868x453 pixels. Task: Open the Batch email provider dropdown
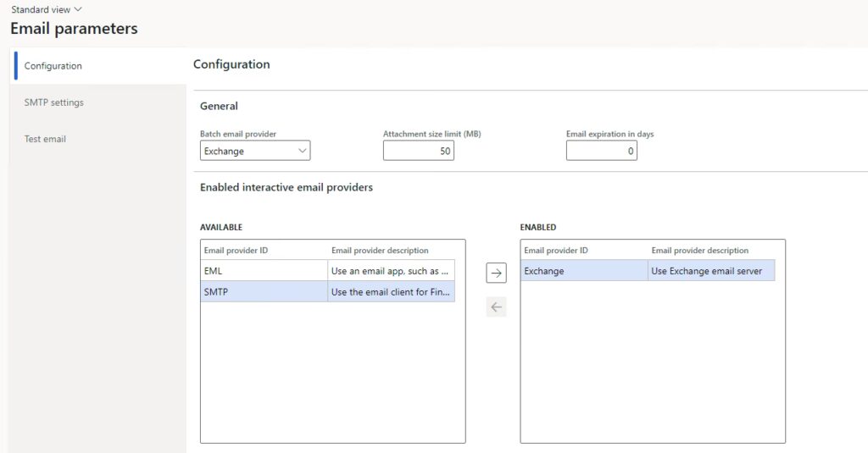click(x=255, y=151)
